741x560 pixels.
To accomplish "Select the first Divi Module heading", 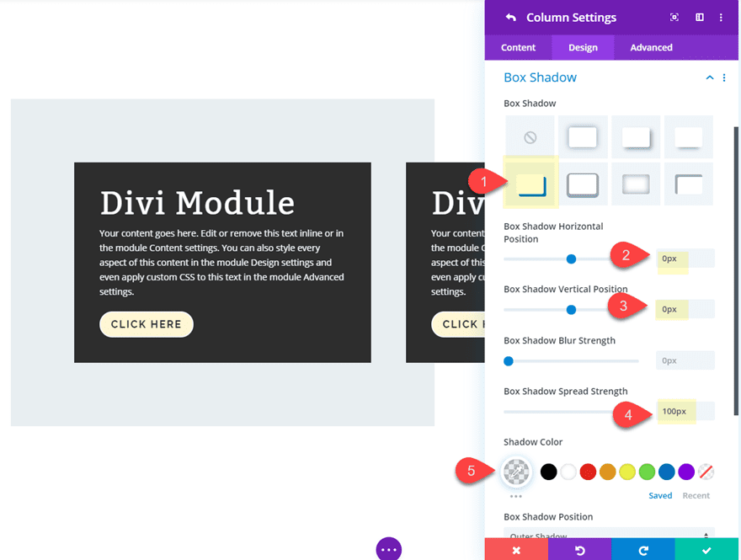I will 197,203.
